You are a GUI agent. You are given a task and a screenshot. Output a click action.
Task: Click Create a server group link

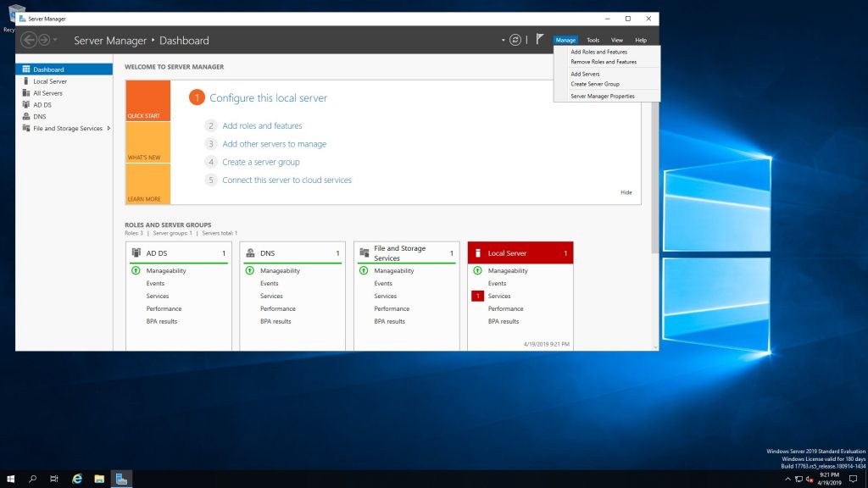coord(261,162)
